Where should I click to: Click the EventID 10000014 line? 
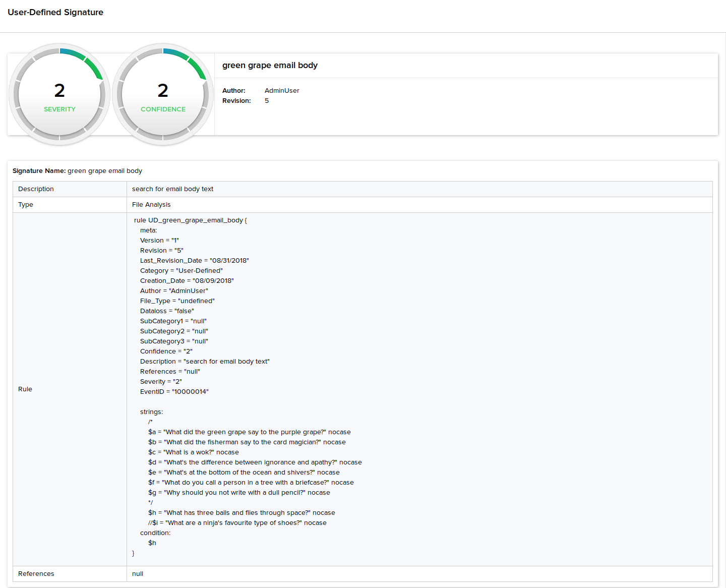point(174,392)
